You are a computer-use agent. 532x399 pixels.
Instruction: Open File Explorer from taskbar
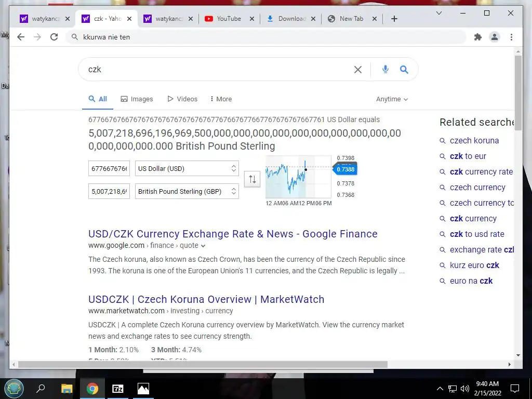click(x=66, y=389)
